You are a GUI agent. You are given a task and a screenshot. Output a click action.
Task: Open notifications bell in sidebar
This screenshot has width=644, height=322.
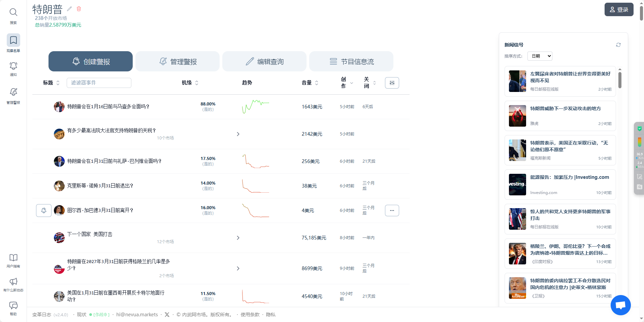(x=13, y=66)
